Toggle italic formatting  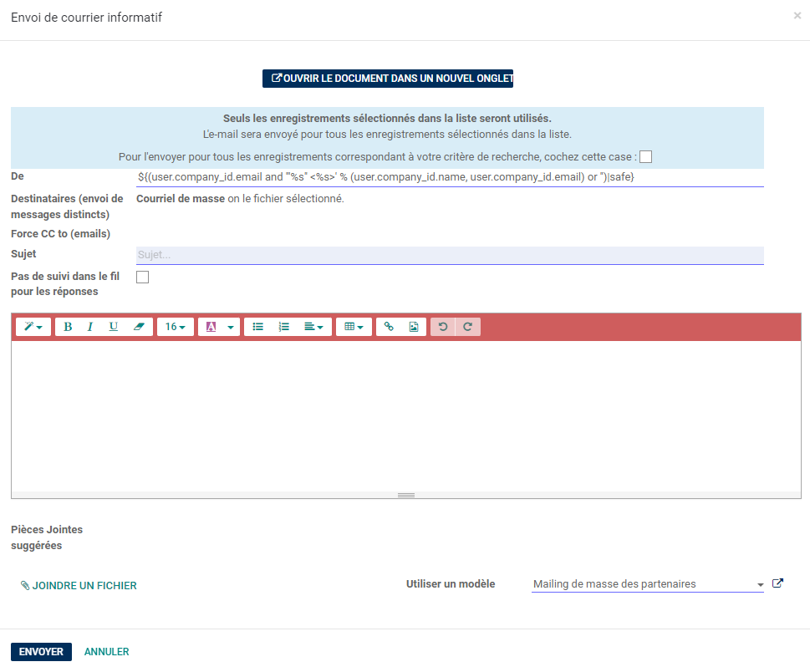(x=90, y=327)
